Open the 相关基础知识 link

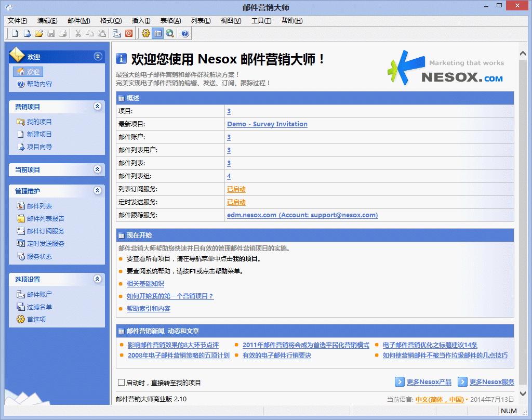pos(145,283)
